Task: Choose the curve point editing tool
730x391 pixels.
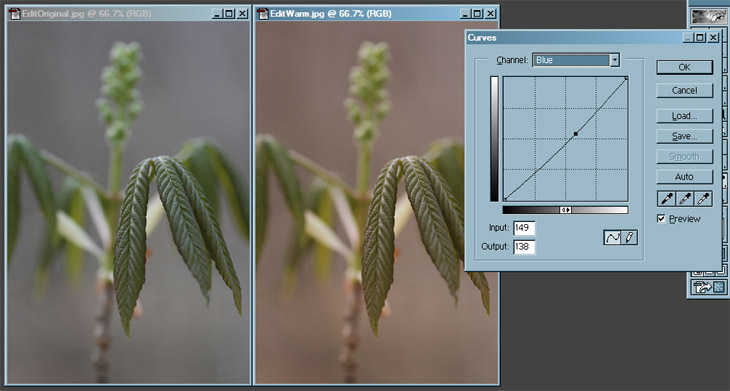Action: tap(612, 237)
